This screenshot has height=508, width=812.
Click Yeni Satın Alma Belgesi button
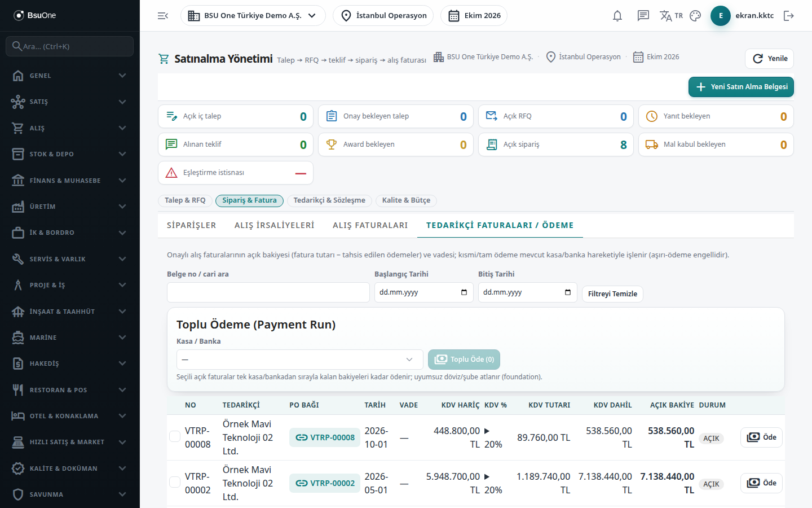[x=741, y=87]
